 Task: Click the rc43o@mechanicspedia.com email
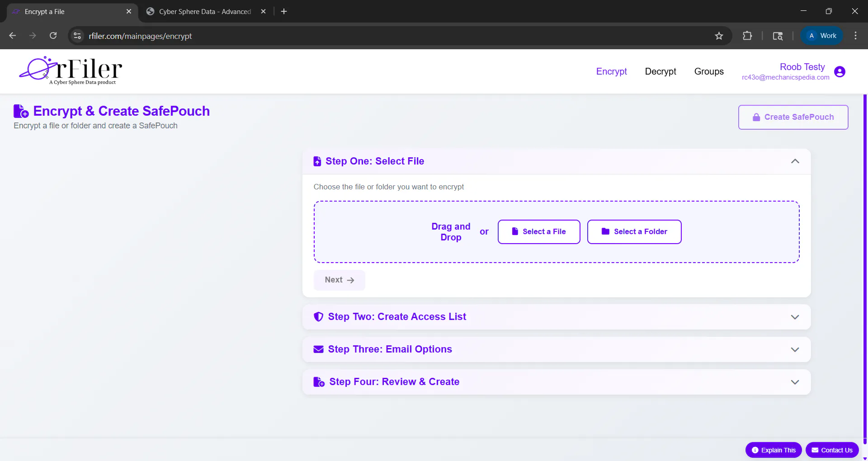coord(785,77)
